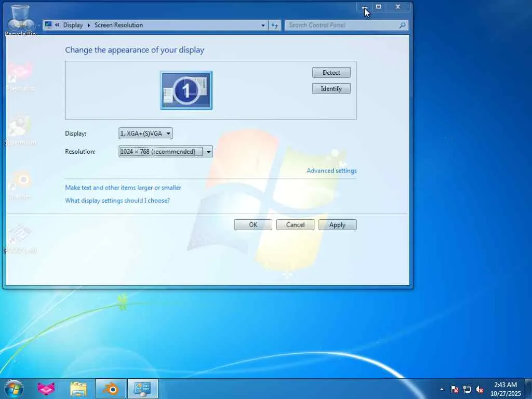532x399 pixels.
Task: Click the Screen Resolution breadcrumb
Action: pyautogui.click(x=118, y=25)
